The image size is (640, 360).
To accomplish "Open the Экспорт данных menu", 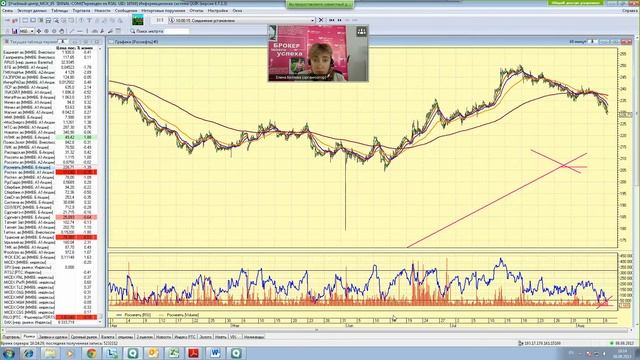I will pyautogui.click(x=32, y=11).
